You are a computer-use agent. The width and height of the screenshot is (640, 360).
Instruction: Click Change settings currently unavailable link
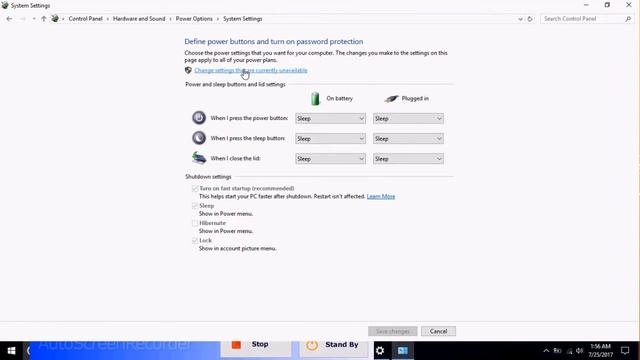(x=251, y=70)
